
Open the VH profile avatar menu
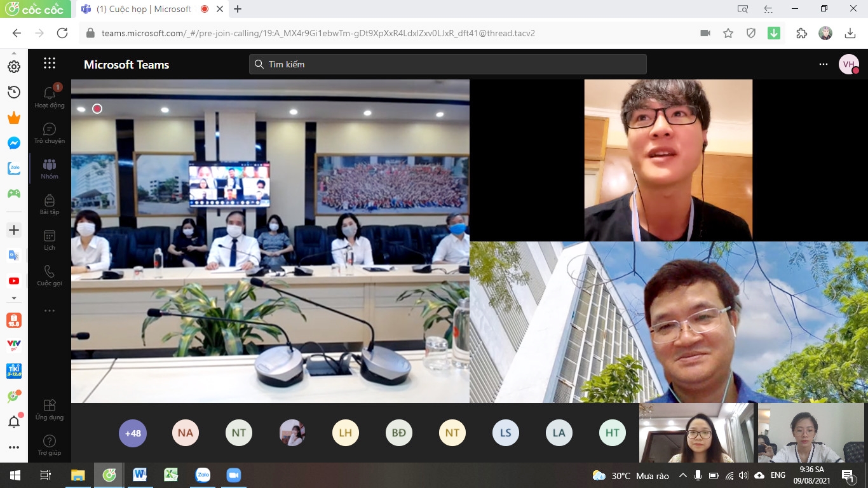[x=848, y=64]
